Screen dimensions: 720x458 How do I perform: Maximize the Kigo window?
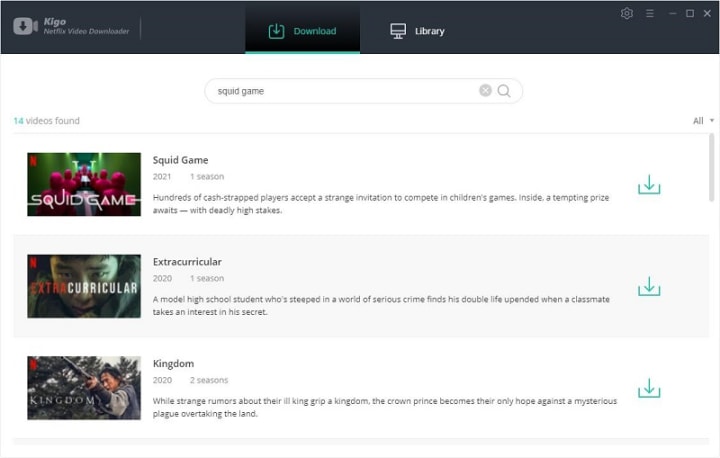click(690, 13)
